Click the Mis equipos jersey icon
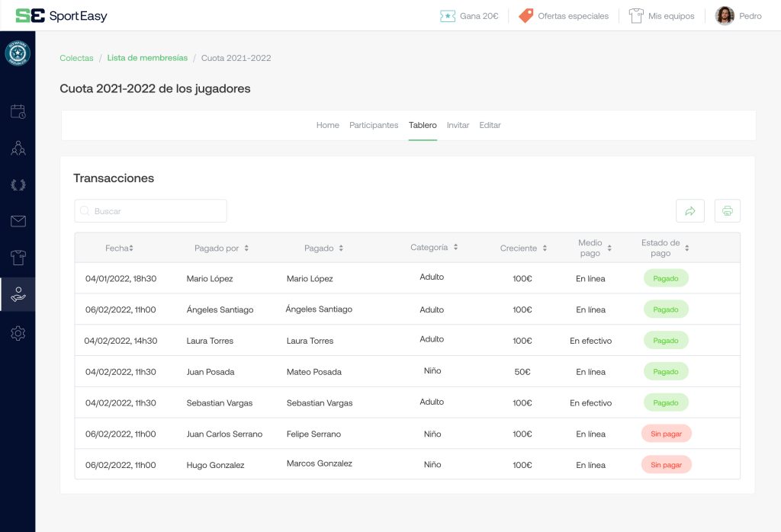The height and width of the screenshot is (532, 781). [x=636, y=16]
